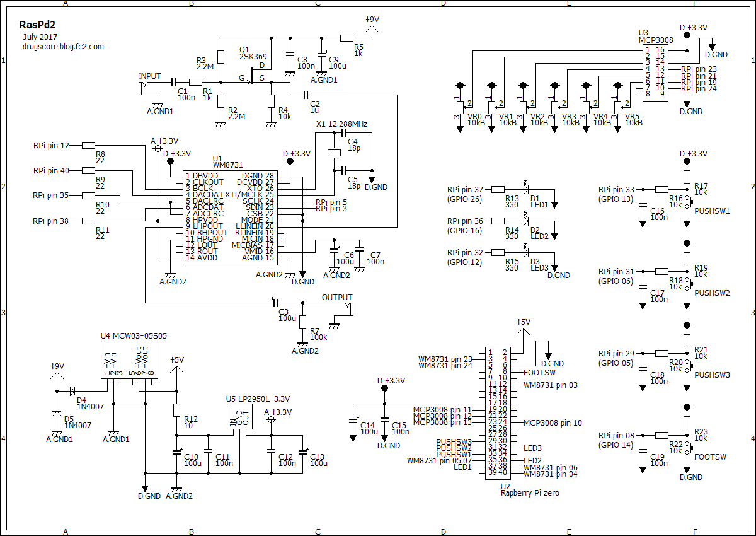Select the VR5 potentiometer symbol

(617, 106)
